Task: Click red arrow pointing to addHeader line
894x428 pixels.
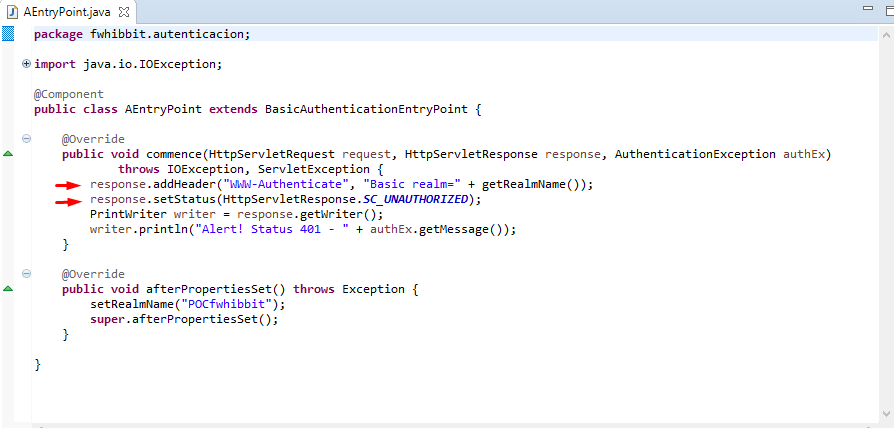Action: (68, 185)
